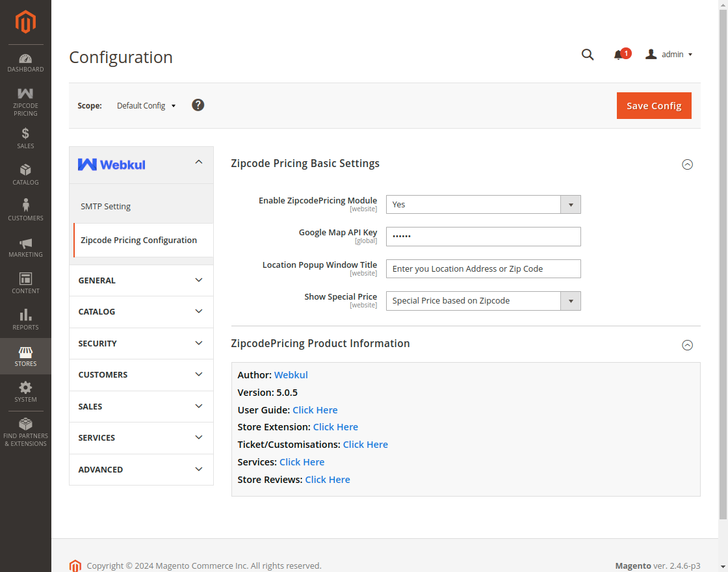Expand the CUSTOMERS config section
Viewport: 728px width, 572px height.
tap(141, 374)
